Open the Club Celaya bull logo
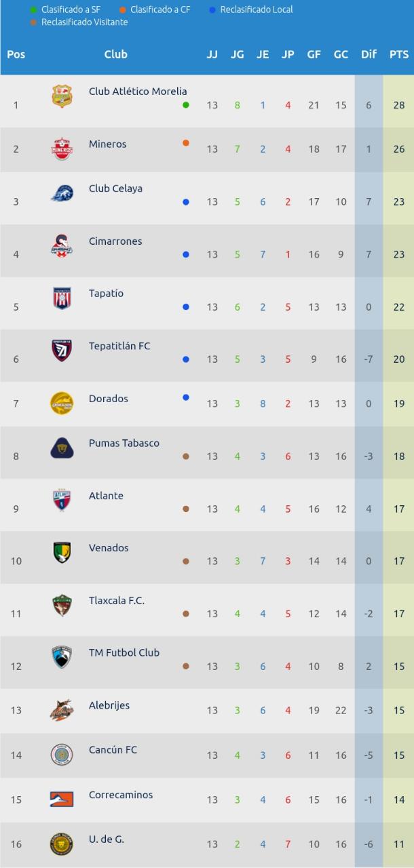 (x=62, y=193)
